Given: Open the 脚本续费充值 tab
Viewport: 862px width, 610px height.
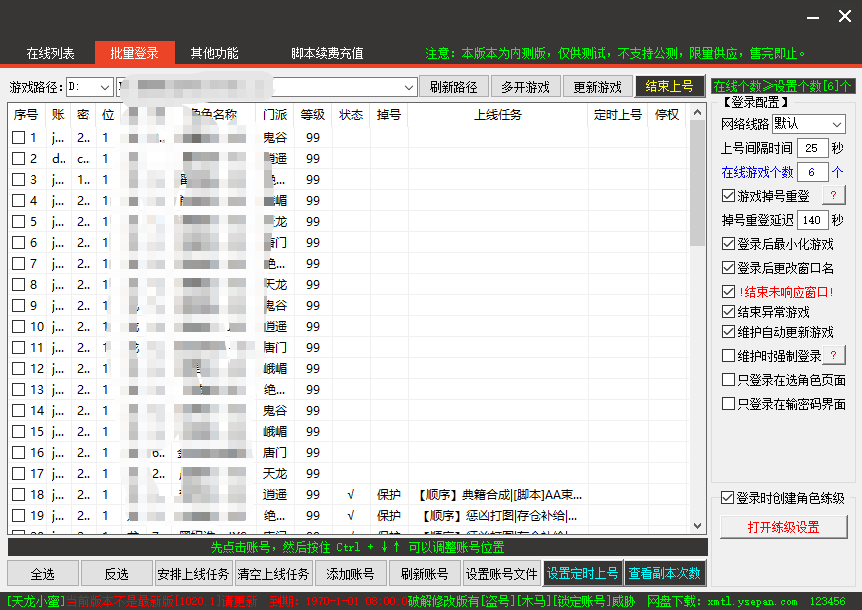Looking at the screenshot, I should click(x=327, y=53).
